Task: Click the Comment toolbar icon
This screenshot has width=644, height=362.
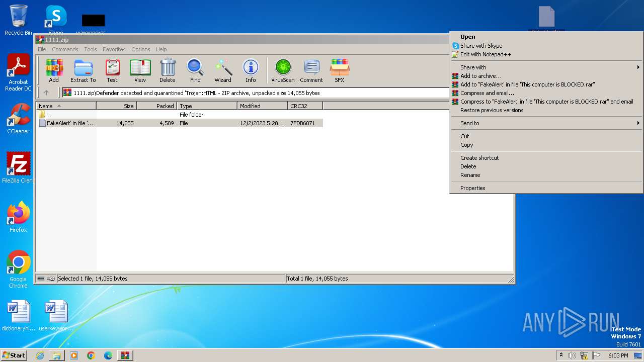Action: pos(311,71)
